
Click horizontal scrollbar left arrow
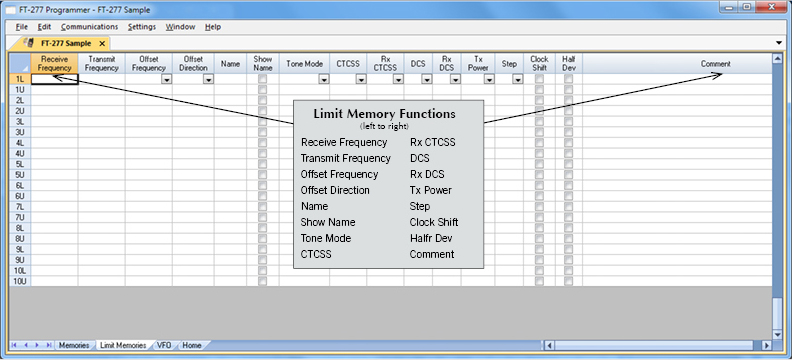pyautogui.click(x=550, y=345)
